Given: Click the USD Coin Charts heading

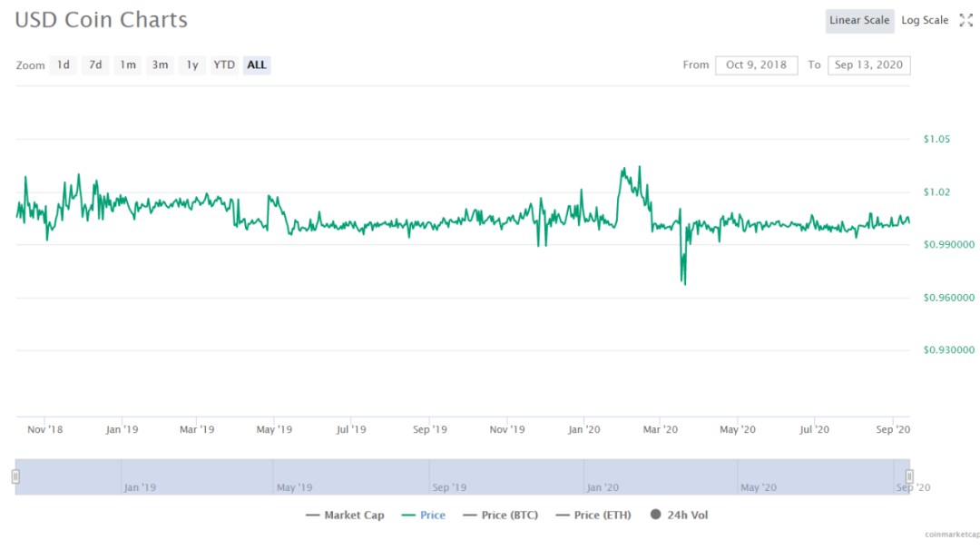Looking at the screenshot, I should [102, 20].
